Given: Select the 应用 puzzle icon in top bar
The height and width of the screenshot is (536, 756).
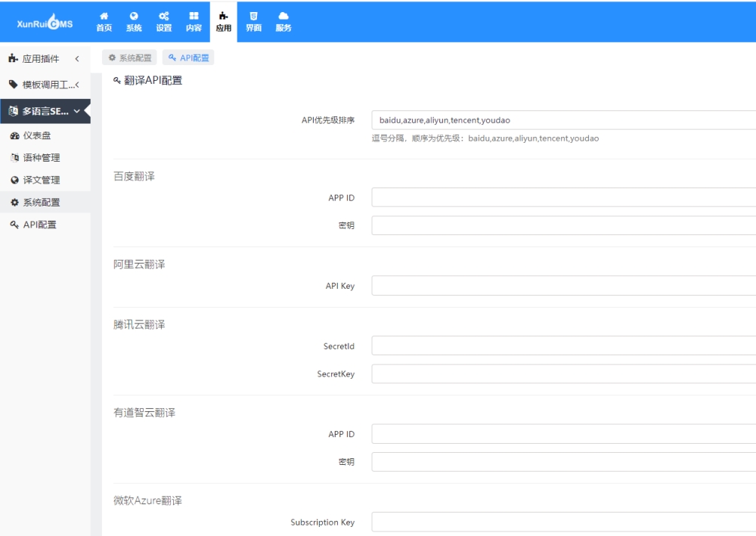Looking at the screenshot, I should 223,16.
